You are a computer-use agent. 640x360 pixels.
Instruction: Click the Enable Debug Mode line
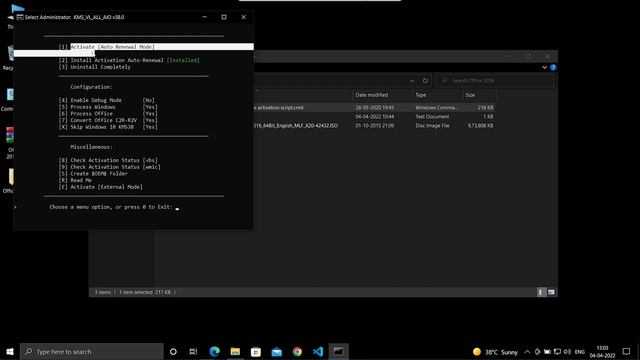pos(107,100)
